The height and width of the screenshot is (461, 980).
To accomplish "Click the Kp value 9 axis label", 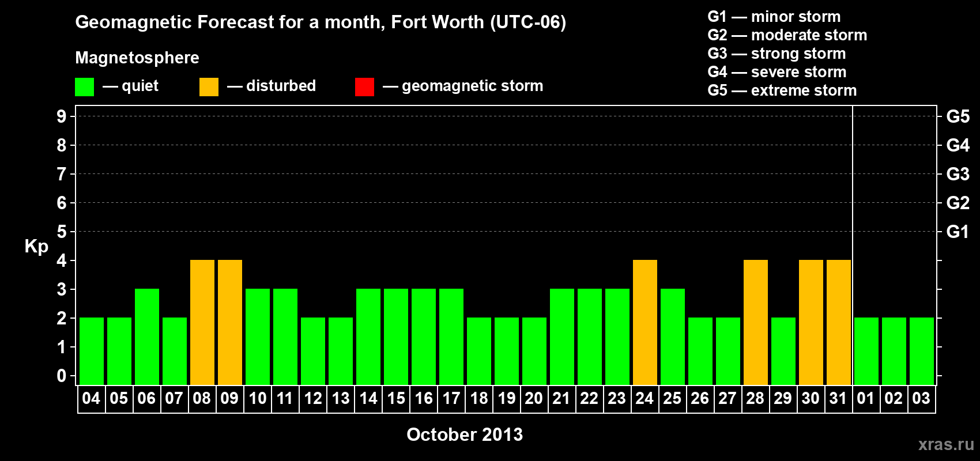I will [62, 116].
